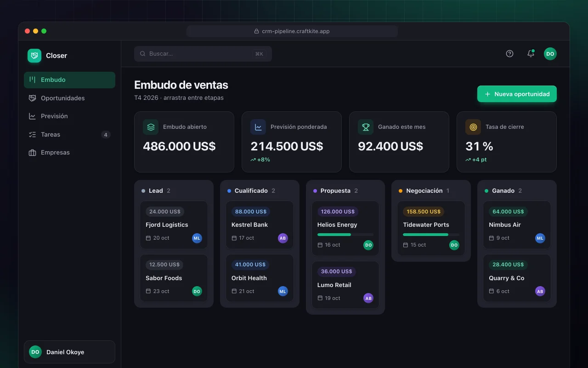The height and width of the screenshot is (368, 588).
Task: Go to Previsión in the sidebar
Action: click(69, 116)
